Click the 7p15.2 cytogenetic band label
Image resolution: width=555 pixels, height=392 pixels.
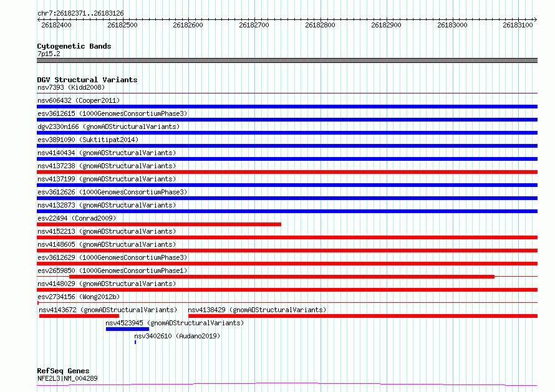tap(49, 54)
